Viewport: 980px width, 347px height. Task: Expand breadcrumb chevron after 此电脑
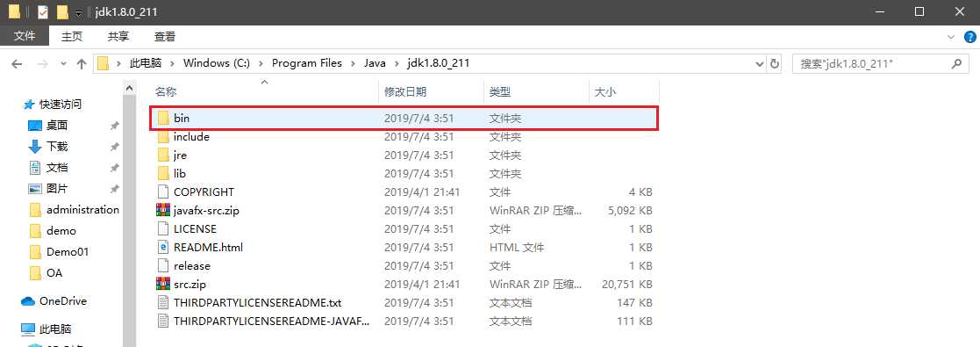tap(172, 63)
